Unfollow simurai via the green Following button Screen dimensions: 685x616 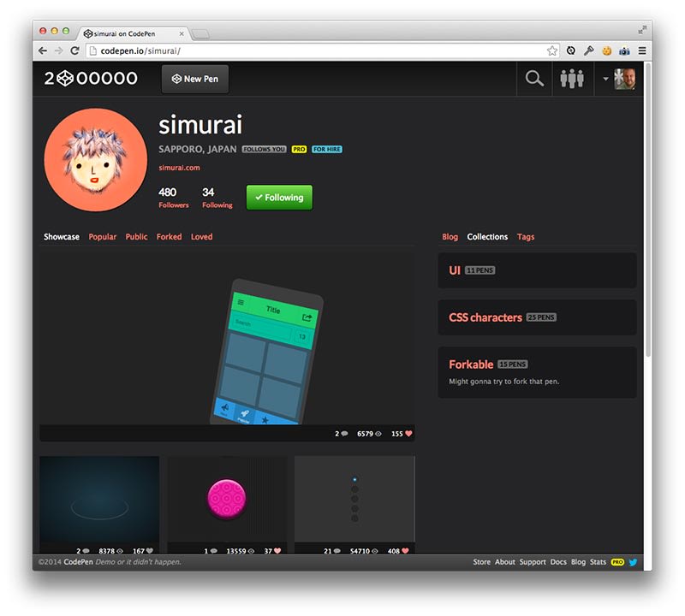click(280, 198)
